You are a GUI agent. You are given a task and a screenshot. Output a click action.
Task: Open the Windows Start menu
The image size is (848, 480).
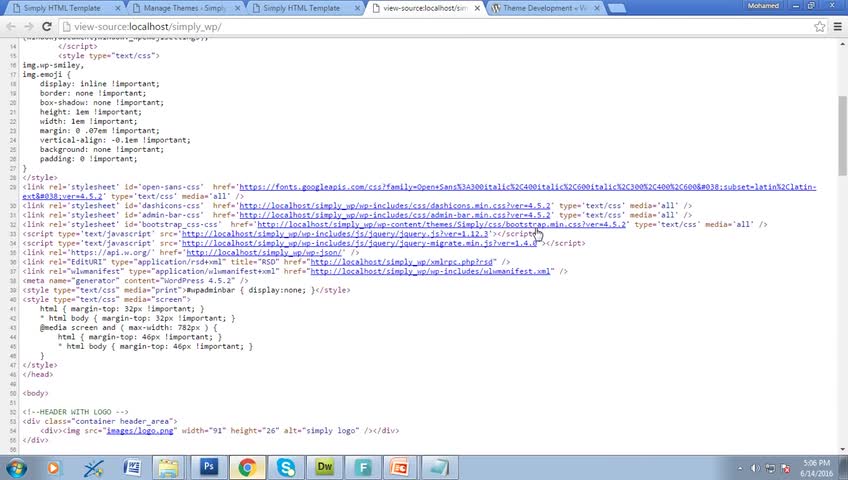pyautogui.click(x=15, y=467)
